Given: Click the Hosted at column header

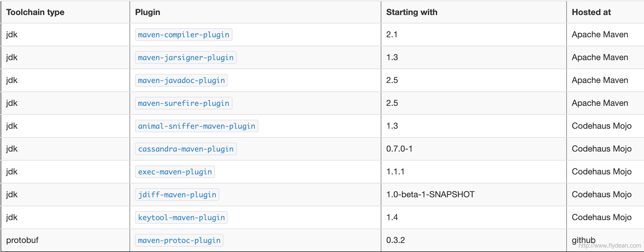Looking at the screenshot, I should point(591,12).
